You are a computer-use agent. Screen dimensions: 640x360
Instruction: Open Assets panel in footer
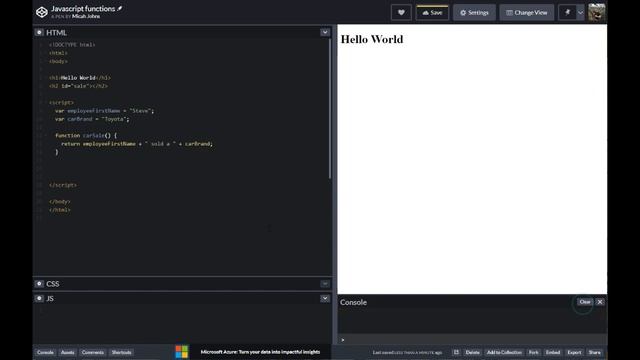[x=68, y=352]
